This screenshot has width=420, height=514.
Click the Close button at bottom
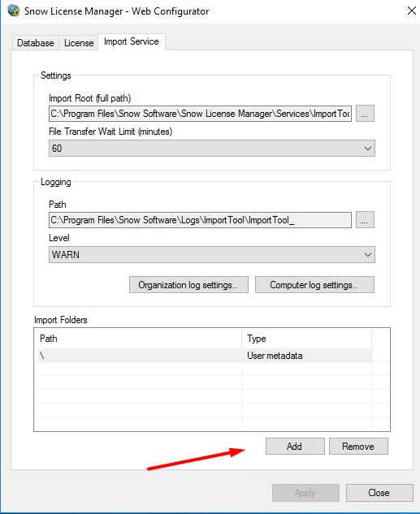(379, 493)
